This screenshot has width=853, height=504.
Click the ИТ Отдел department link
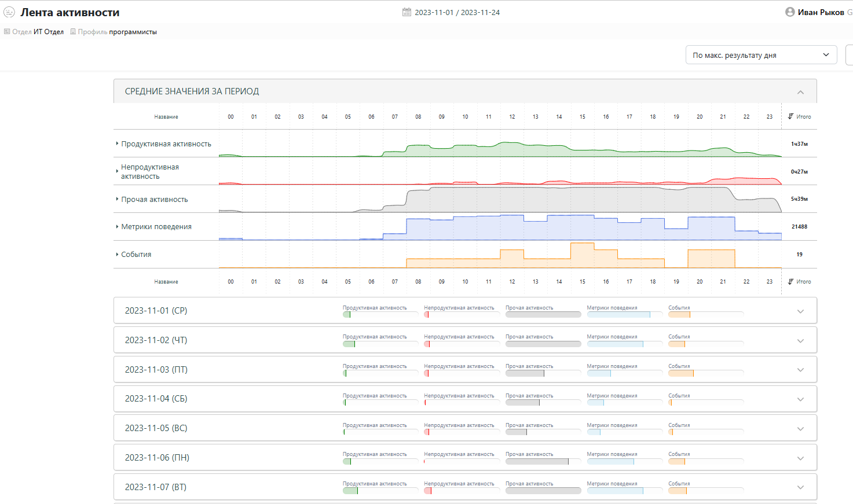coord(49,32)
